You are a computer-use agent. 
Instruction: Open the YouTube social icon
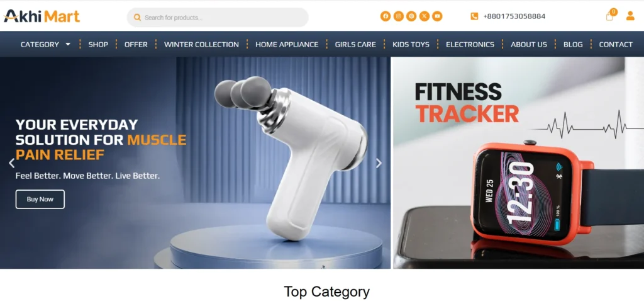click(x=438, y=16)
